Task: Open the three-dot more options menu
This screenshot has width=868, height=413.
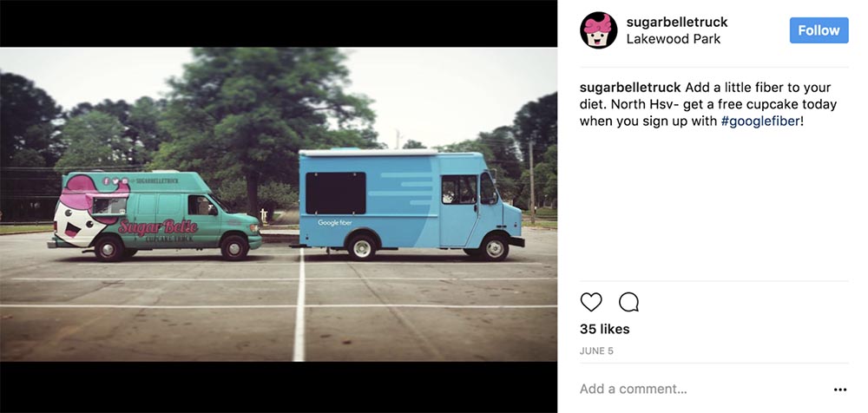Action: (x=839, y=390)
